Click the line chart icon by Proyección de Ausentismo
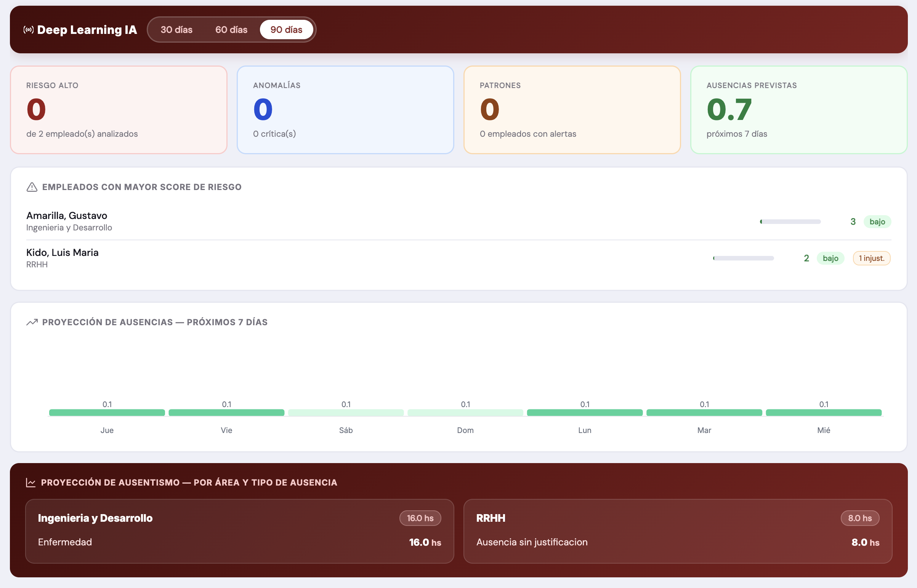The width and height of the screenshot is (917, 588). point(31,483)
